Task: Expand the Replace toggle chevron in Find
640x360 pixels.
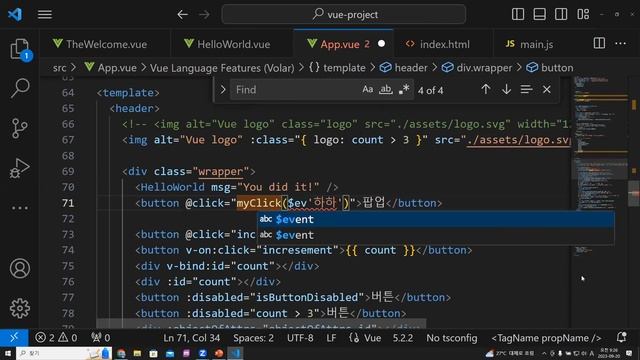Action: (x=222, y=90)
